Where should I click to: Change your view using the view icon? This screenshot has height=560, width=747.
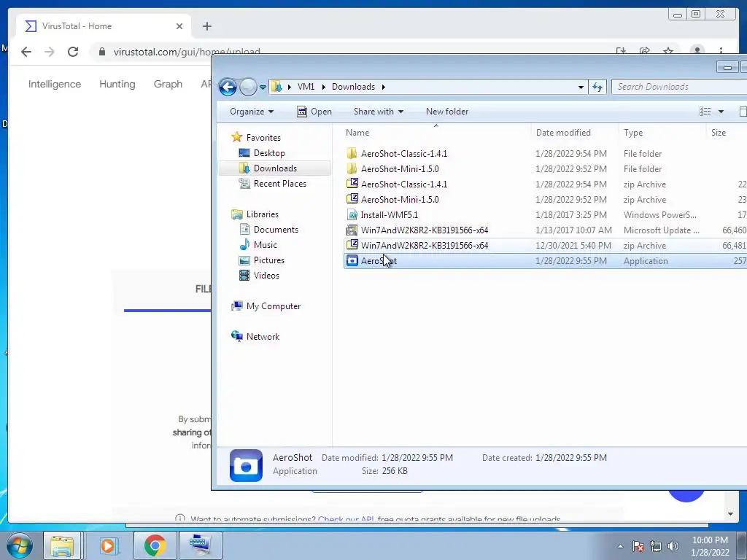click(x=705, y=112)
